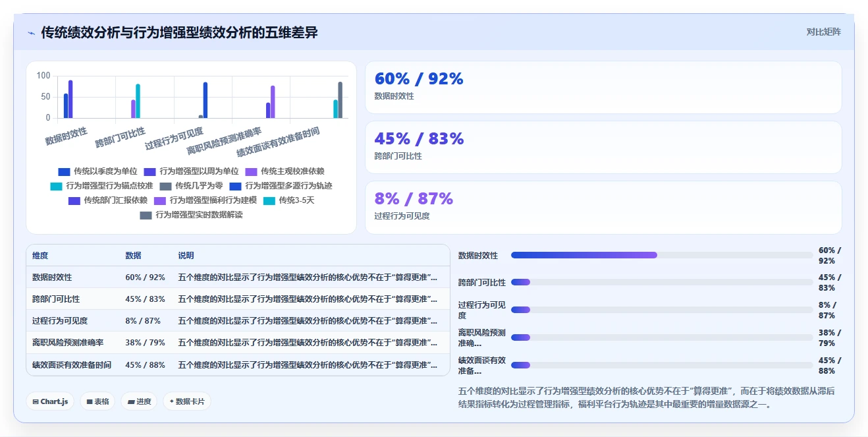Viewport: 868px width, 437px height.
Task: Click the pulse icon beside the page title
Action: pos(32,33)
